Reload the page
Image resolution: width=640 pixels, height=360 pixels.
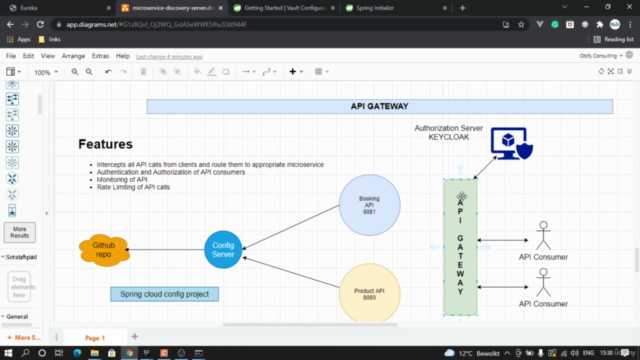tap(40, 24)
